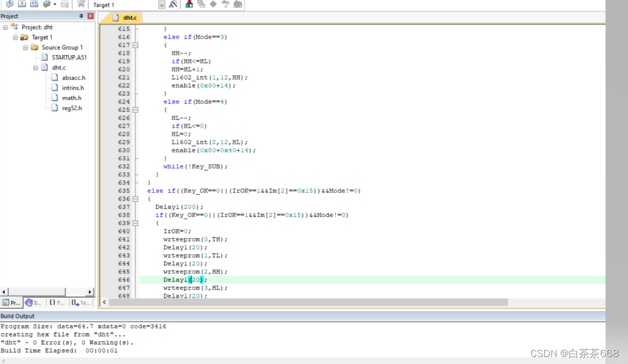Open the Pack Installer icon in toolbar

[238, 4]
